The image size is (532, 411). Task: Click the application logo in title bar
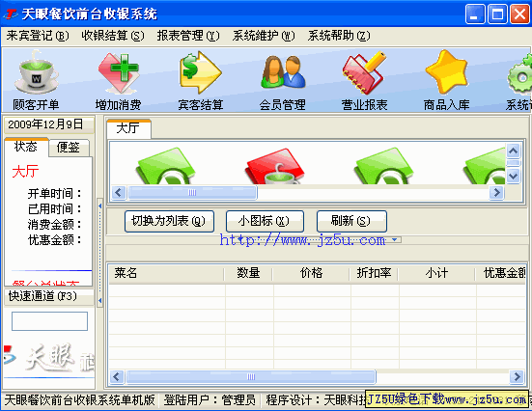pyautogui.click(x=11, y=14)
